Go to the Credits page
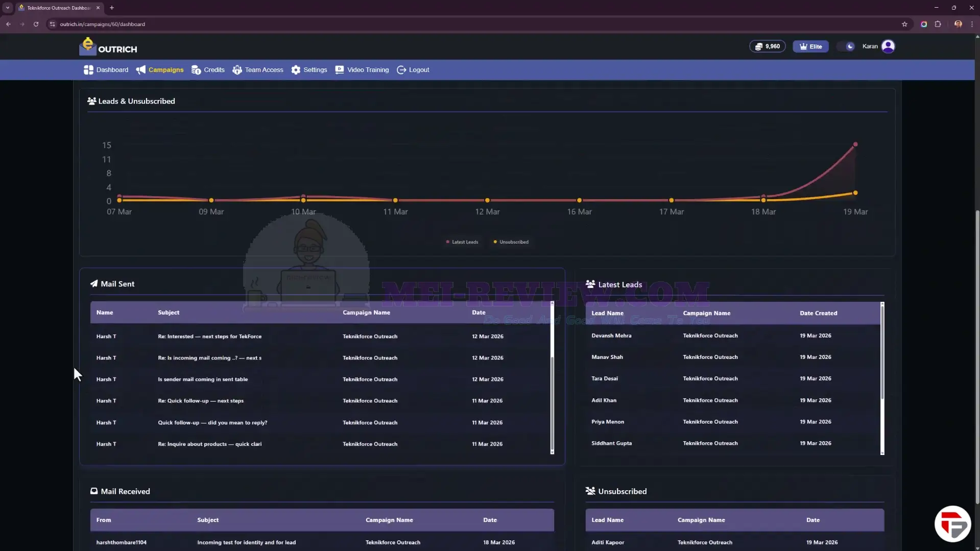Image resolution: width=980 pixels, height=551 pixels. click(x=208, y=70)
